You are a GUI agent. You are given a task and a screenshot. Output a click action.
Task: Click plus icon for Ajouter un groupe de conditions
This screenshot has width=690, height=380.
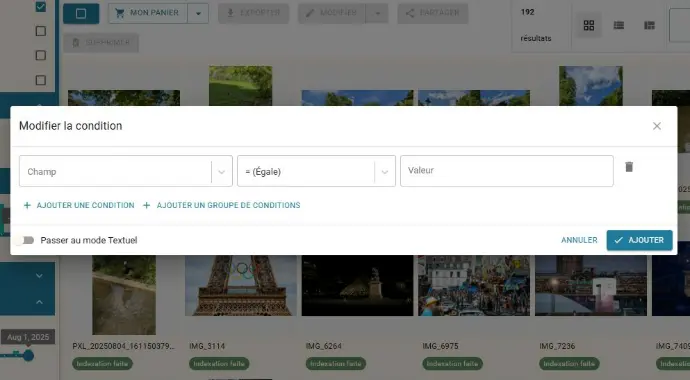click(x=147, y=205)
